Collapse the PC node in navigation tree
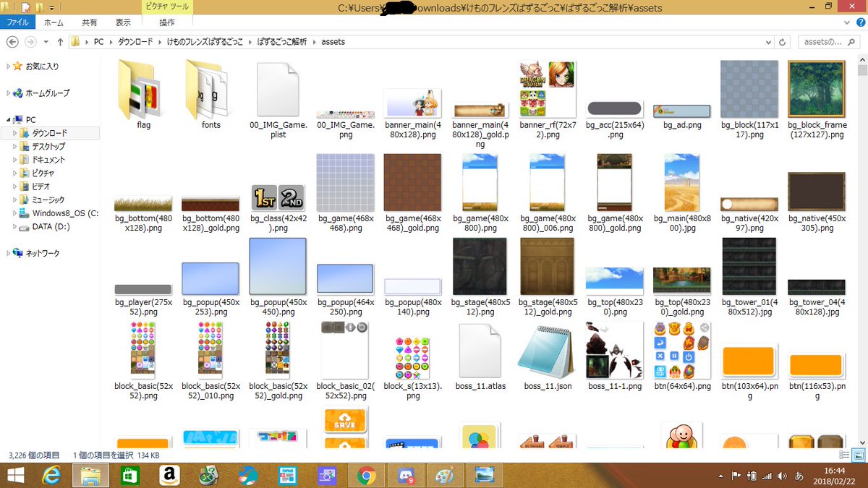This screenshot has height=488, width=868. point(9,120)
